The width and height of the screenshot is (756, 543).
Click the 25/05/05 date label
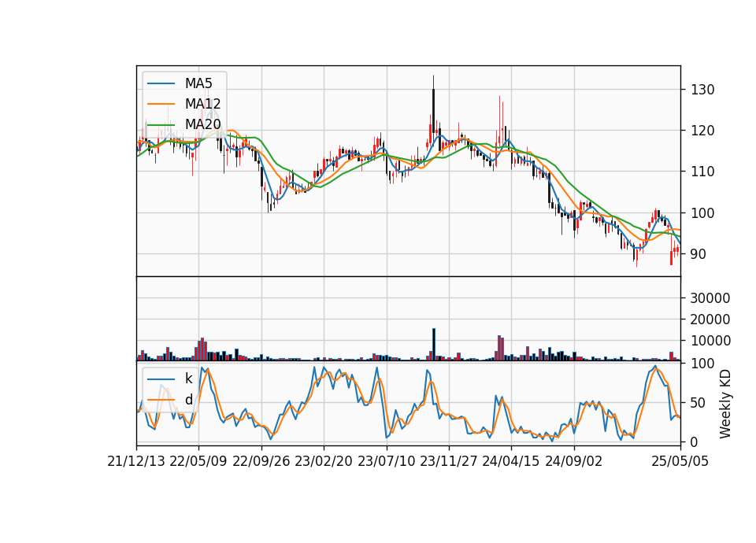tap(680, 462)
